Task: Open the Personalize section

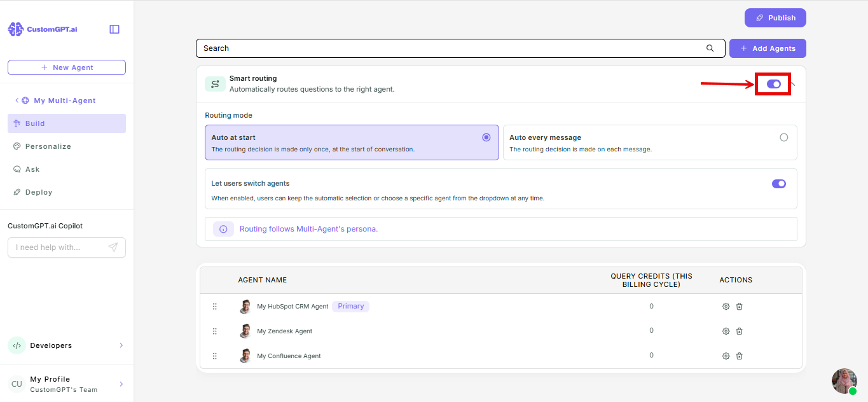Action: pyautogui.click(x=67, y=146)
